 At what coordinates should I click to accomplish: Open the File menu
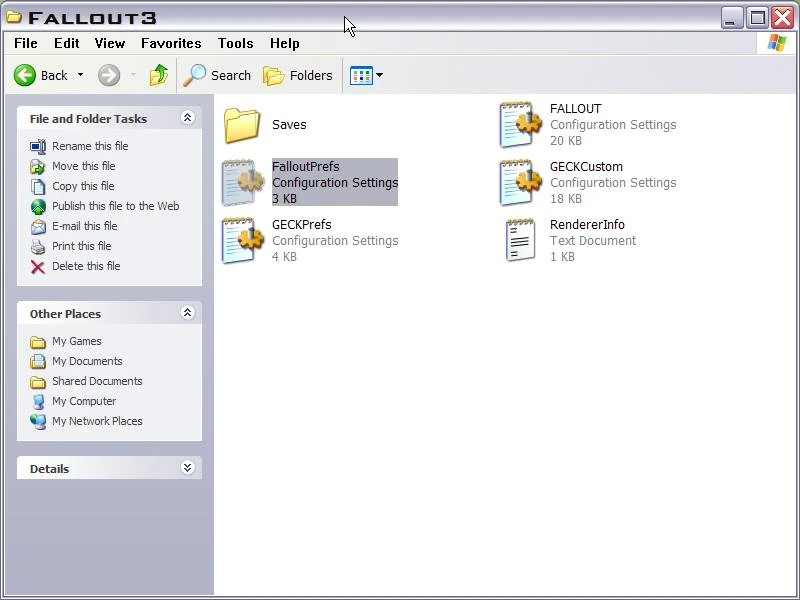26,43
